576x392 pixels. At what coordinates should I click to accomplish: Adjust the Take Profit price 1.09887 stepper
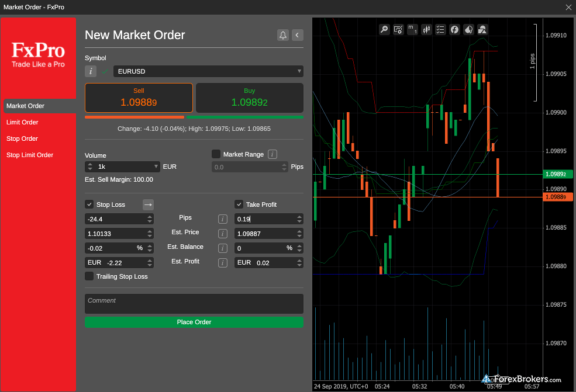click(x=299, y=234)
